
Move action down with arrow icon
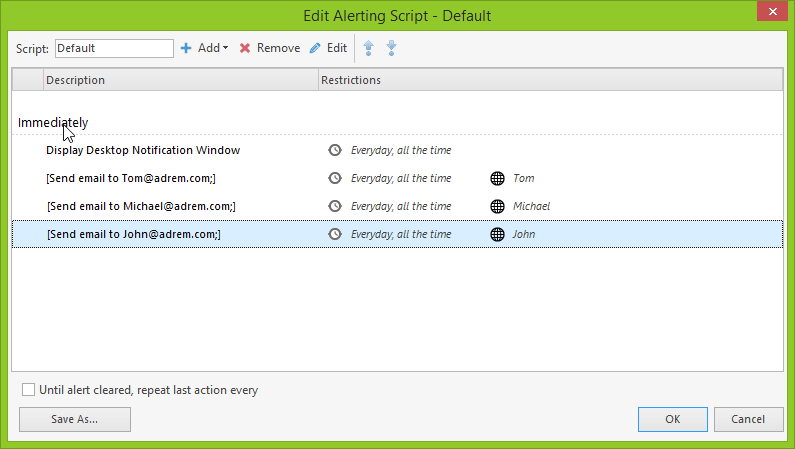coord(391,48)
